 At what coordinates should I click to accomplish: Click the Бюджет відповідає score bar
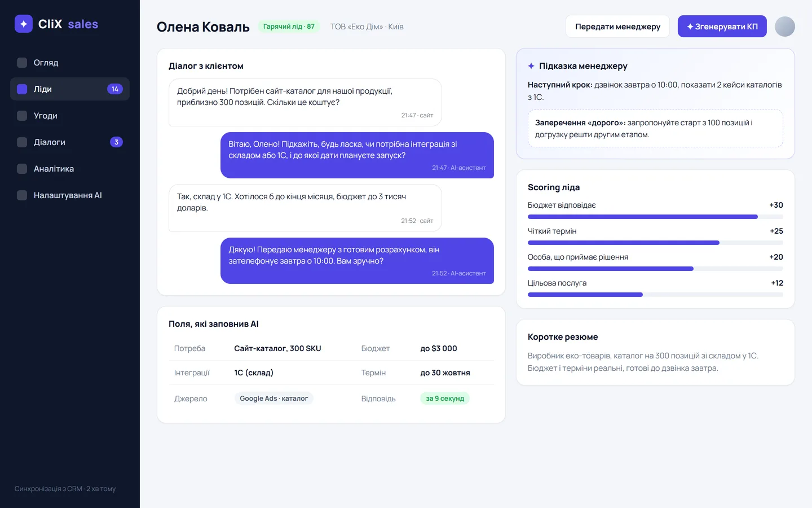[655, 217]
